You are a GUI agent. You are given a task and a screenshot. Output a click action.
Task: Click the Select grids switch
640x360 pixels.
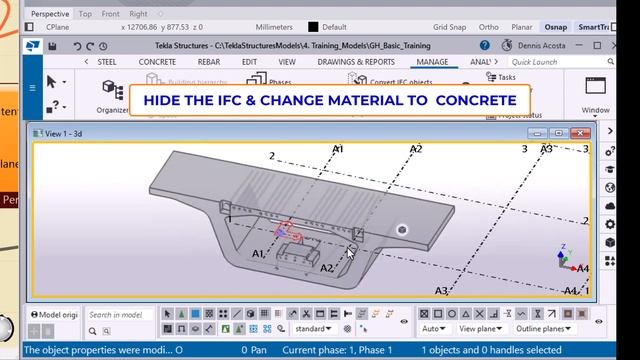(264, 313)
